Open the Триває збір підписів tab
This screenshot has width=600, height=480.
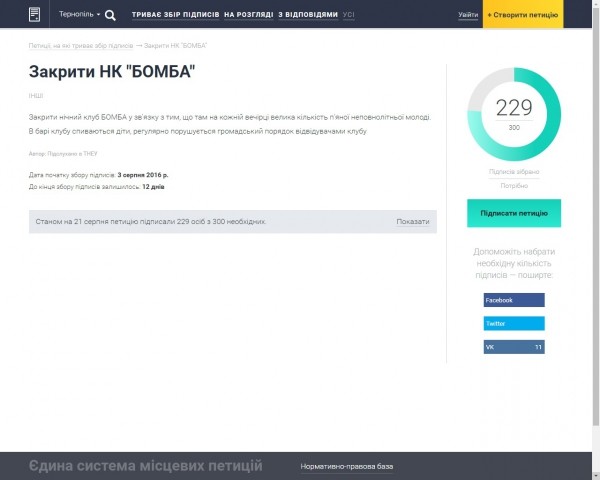click(x=176, y=15)
